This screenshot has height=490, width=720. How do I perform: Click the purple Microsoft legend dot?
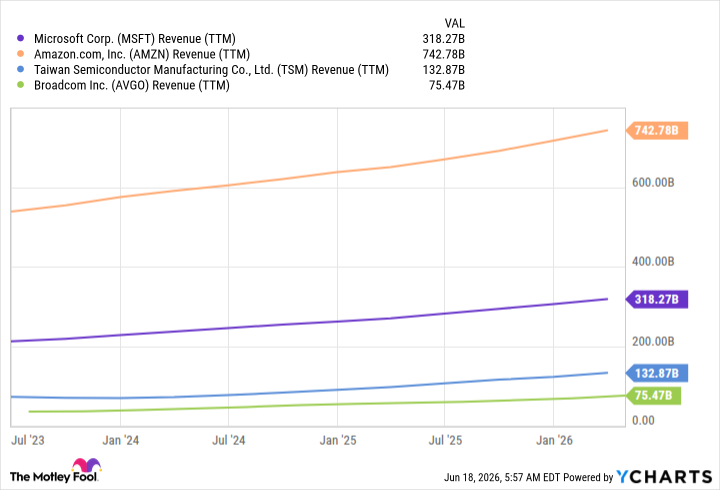(x=20, y=38)
